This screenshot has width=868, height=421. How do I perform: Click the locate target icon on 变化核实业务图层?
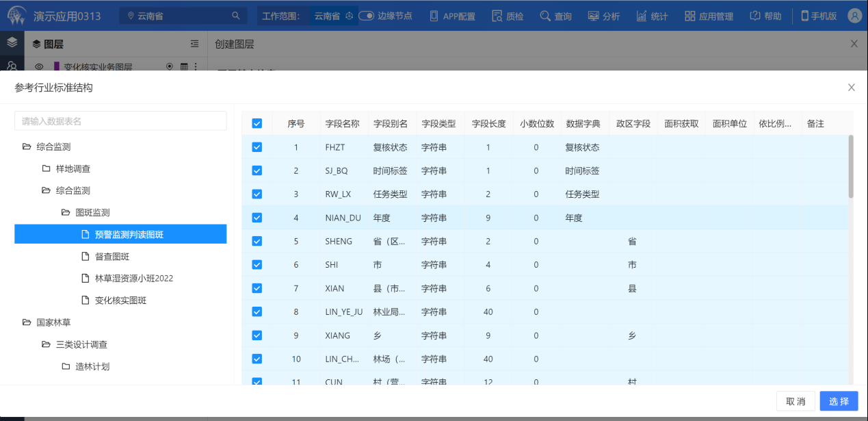point(170,67)
